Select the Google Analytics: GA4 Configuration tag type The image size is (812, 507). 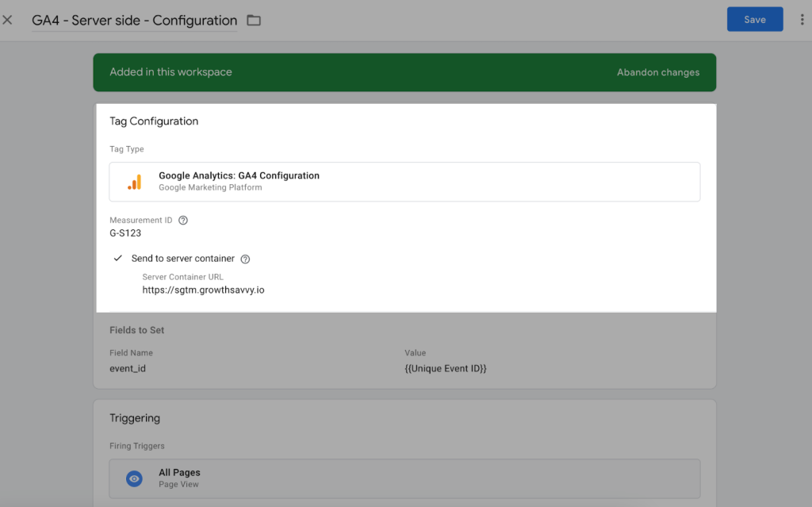[x=404, y=182]
